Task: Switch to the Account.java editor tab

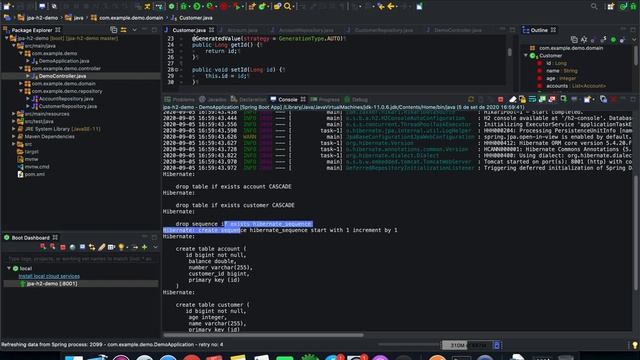Action: pos(242,30)
